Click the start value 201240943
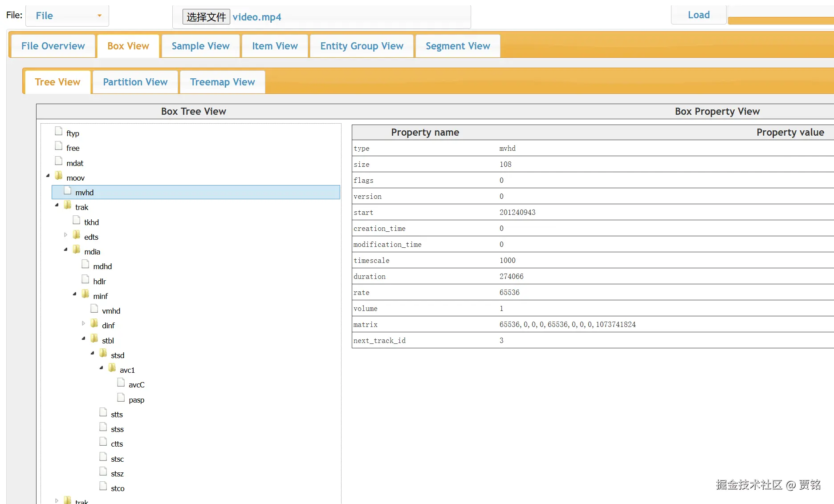 tap(517, 213)
